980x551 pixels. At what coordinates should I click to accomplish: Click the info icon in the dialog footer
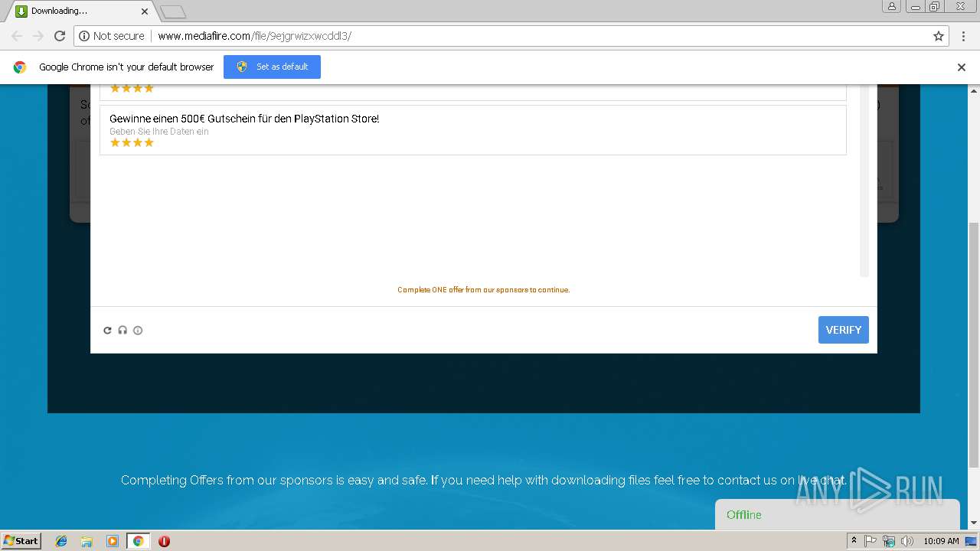tap(138, 331)
